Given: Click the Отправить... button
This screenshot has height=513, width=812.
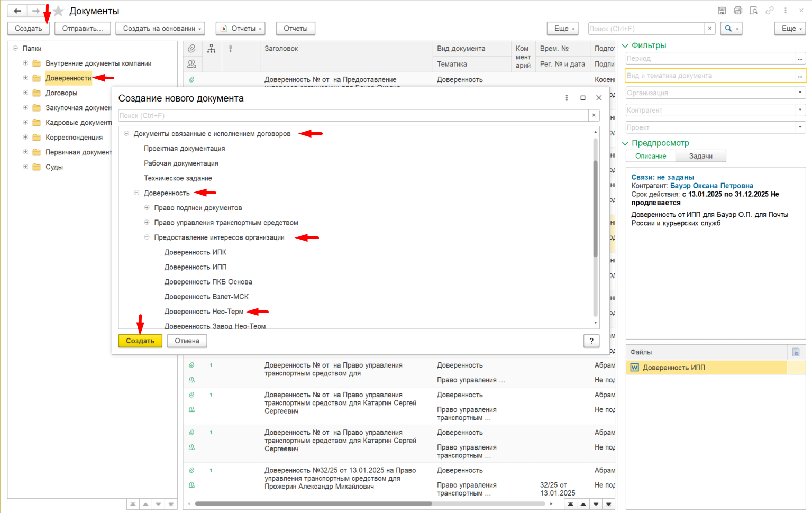Looking at the screenshot, I should [x=83, y=29].
